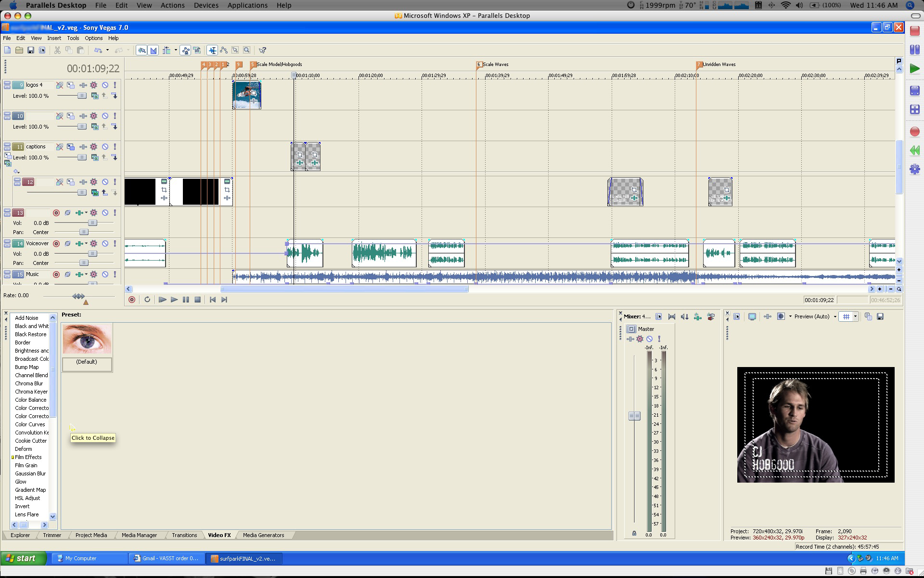This screenshot has height=578, width=924.
Task: Open the Options menu
Action: coord(93,38)
